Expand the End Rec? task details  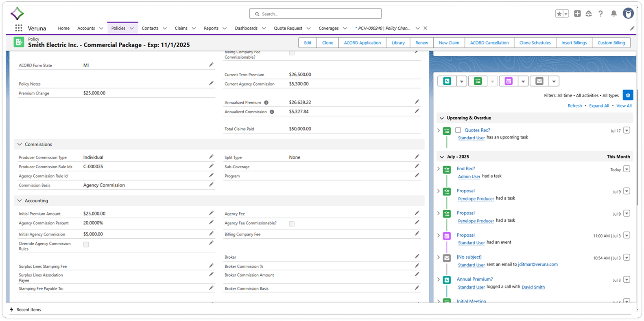pyautogui.click(x=439, y=169)
